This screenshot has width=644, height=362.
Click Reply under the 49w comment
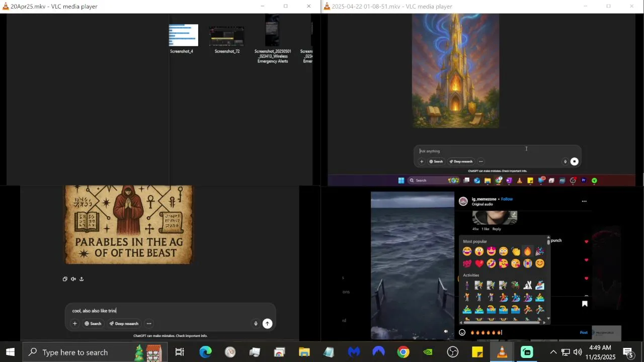point(497,229)
